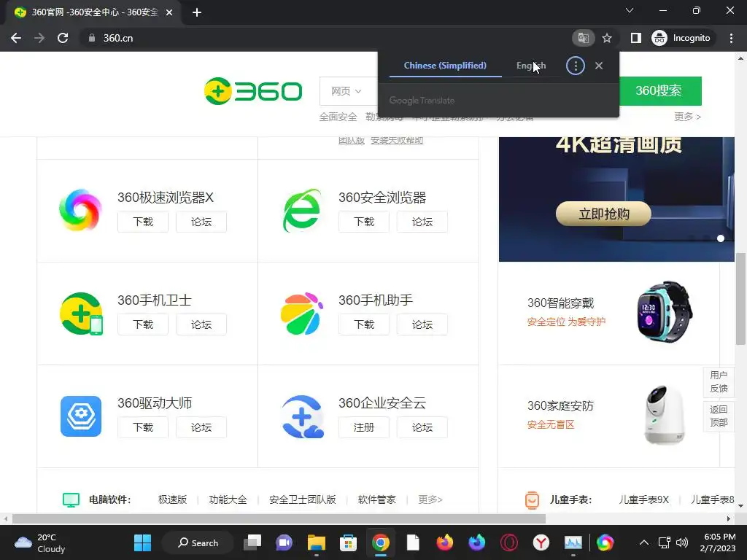
Task: Download 360驱动大师
Action: pyautogui.click(x=143, y=427)
